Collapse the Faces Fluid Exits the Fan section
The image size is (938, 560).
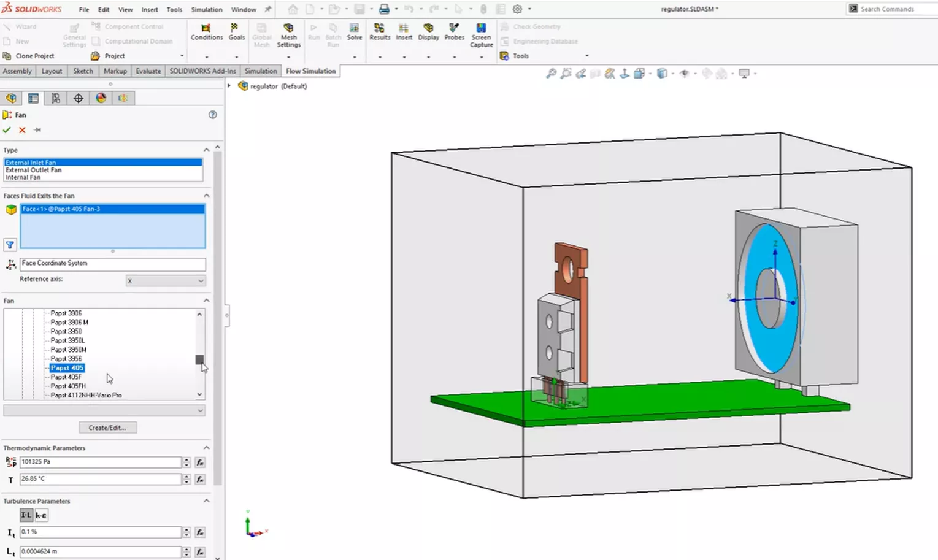pyautogui.click(x=206, y=195)
